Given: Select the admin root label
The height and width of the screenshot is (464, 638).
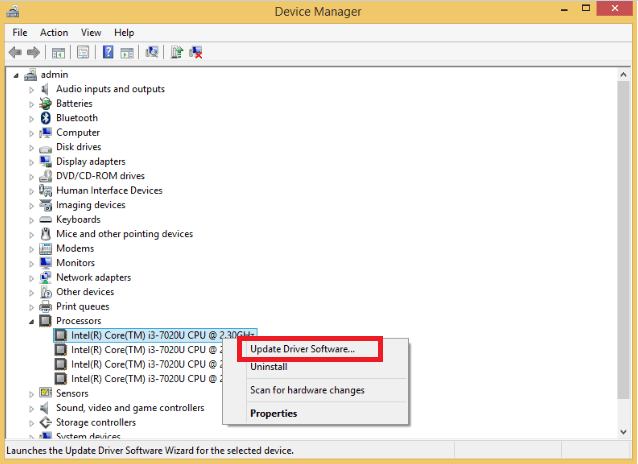Looking at the screenshot, I should pyautogui.click(x=54, y=74).
